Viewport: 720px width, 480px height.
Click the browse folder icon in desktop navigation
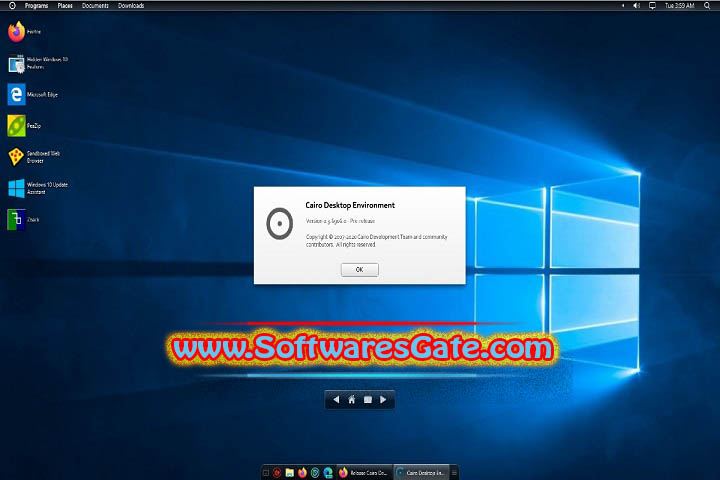point(368,400)
